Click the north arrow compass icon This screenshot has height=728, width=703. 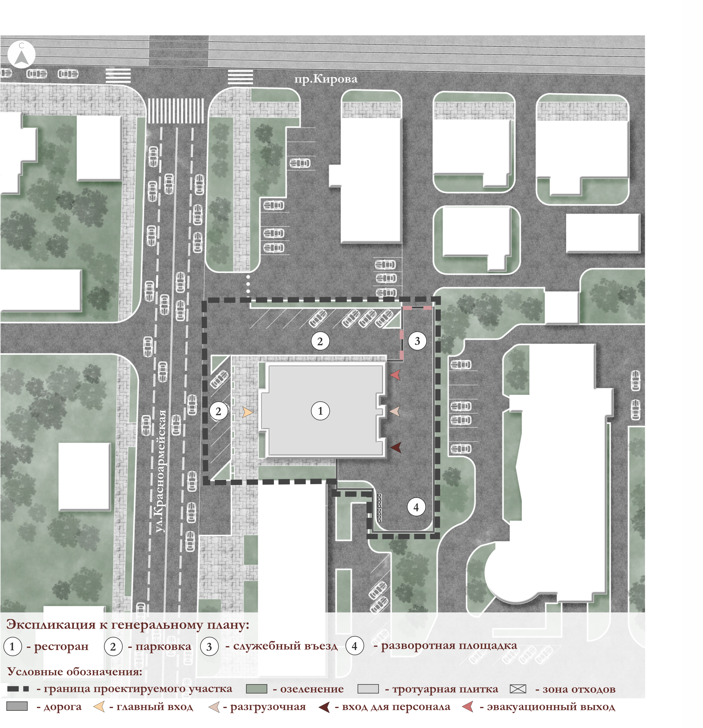[x=21, y=54]
